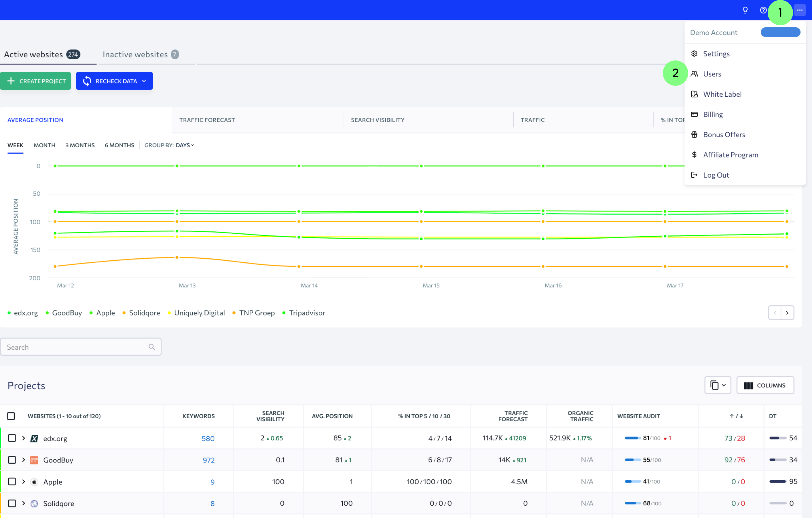812x518 pixels.
Task: Select the 3 Months time range
Action: (80, 145)
